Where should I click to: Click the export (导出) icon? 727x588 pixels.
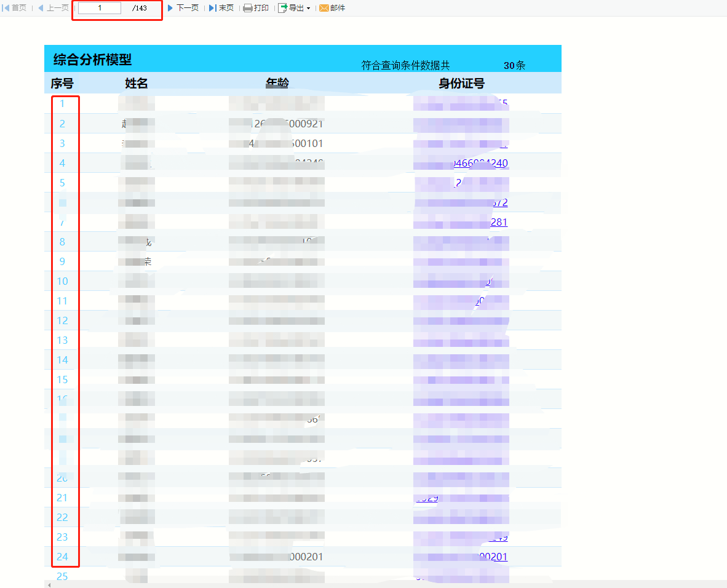point(282,8)
